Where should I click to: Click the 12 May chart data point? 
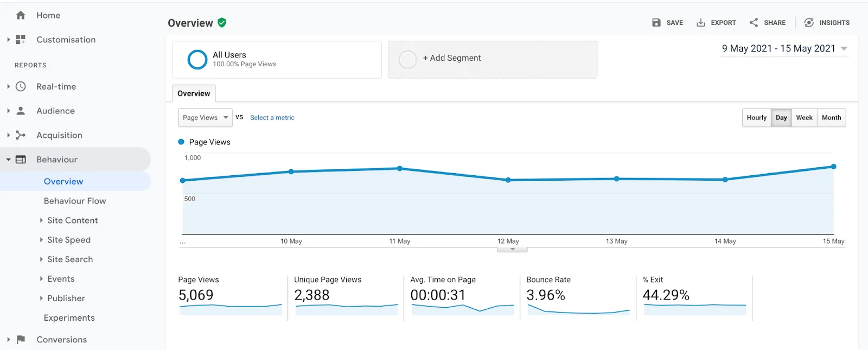click(x=508, y=180)
